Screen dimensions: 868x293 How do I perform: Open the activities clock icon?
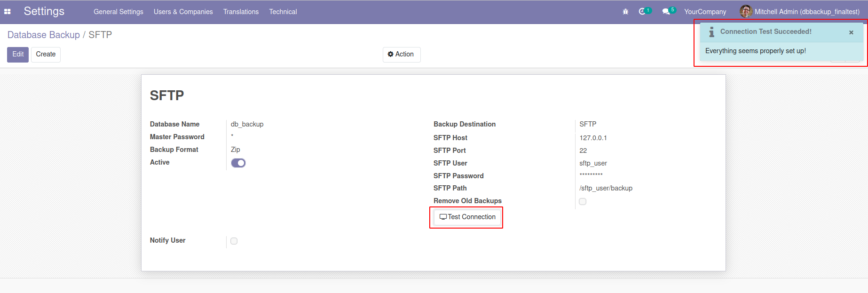pyautogui.click(x=642, y=11)
